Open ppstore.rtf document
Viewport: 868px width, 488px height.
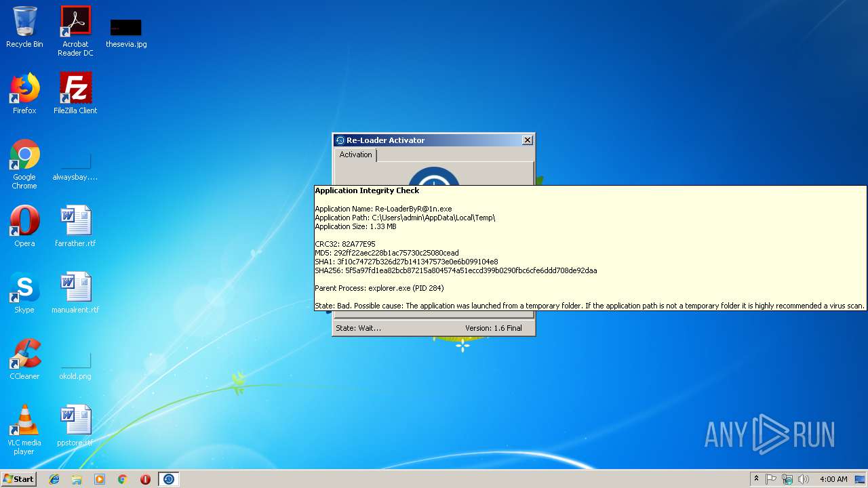[75, 426]
